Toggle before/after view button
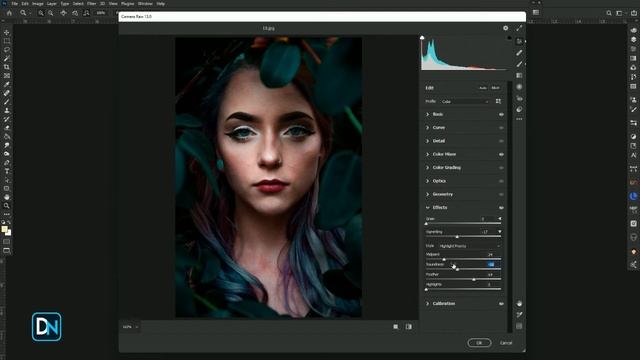 pos(409,327)
